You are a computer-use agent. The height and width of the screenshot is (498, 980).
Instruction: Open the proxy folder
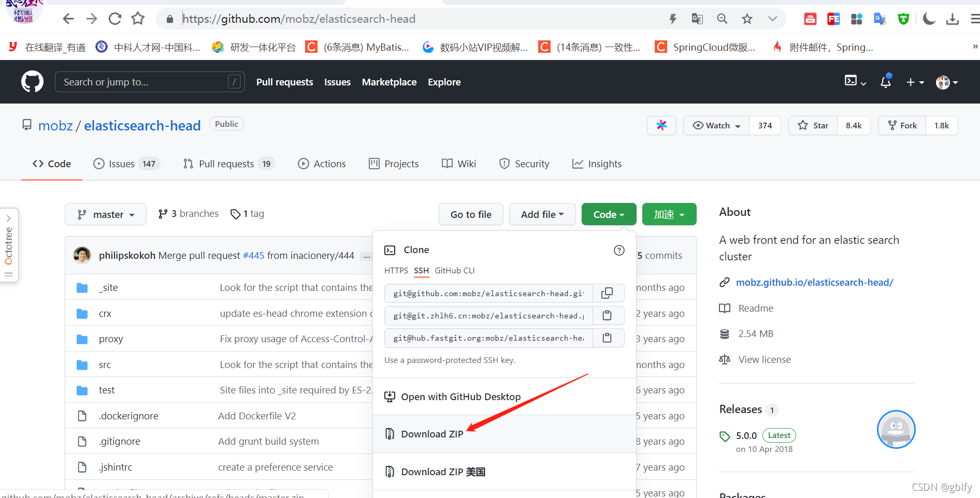pos(111,339)
